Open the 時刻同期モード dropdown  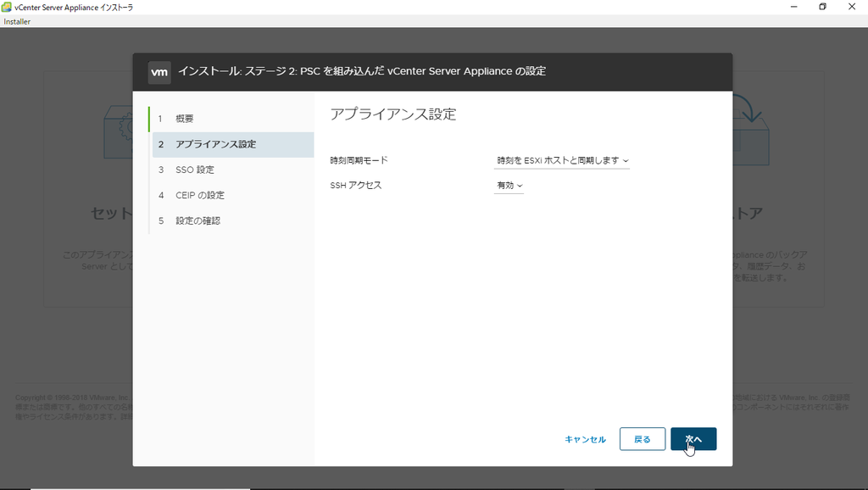562,160
